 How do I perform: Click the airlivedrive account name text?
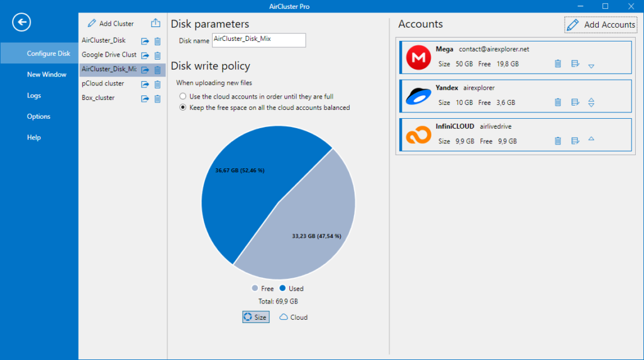pyautogui.click(x=496, y=126)
